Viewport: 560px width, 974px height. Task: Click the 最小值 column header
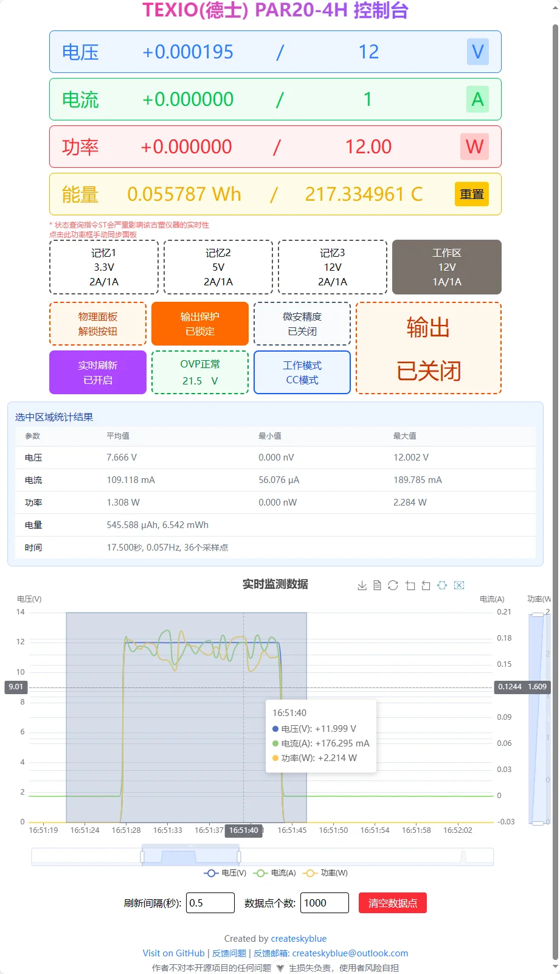270,436
